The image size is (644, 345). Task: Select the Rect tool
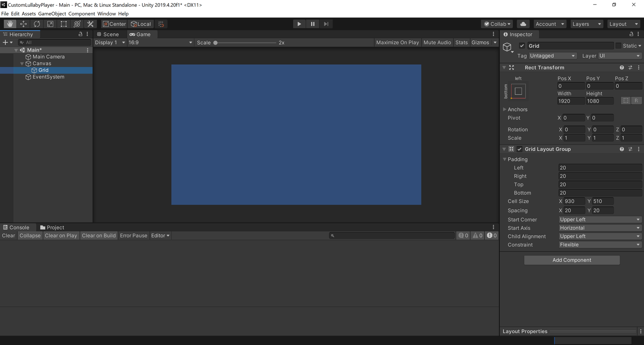tap(64, 24)
